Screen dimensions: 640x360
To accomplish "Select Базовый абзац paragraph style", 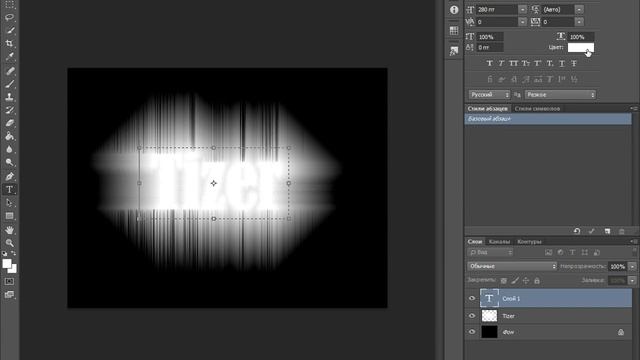I will pos(548,119).
